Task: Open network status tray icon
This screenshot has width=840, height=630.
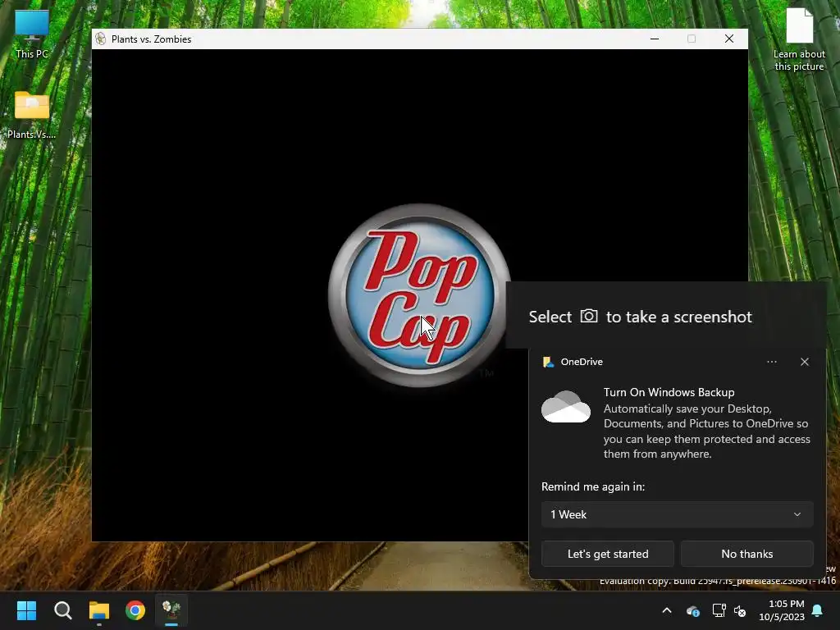Action: pos(719,610)
